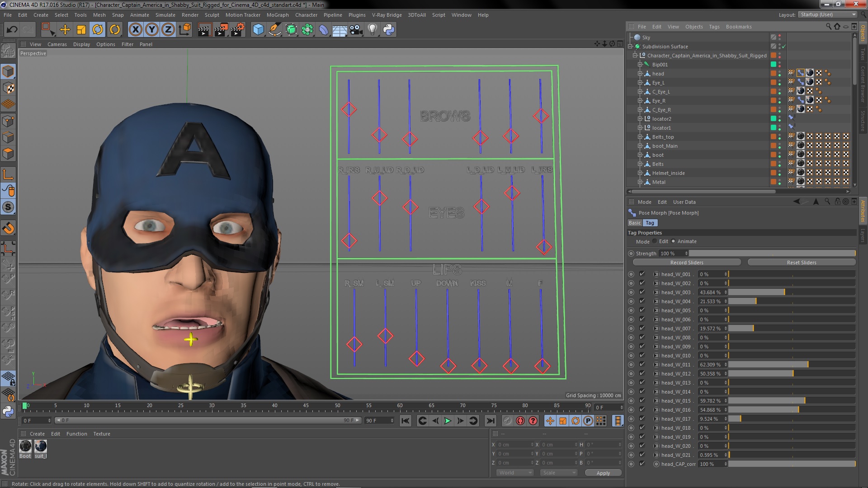Expand Belts_top object in tree
868x488 pixels.
point(640,137)
